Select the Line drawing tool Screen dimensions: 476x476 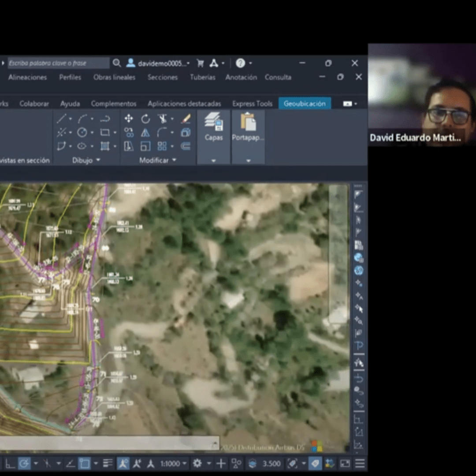click(62, 119)
